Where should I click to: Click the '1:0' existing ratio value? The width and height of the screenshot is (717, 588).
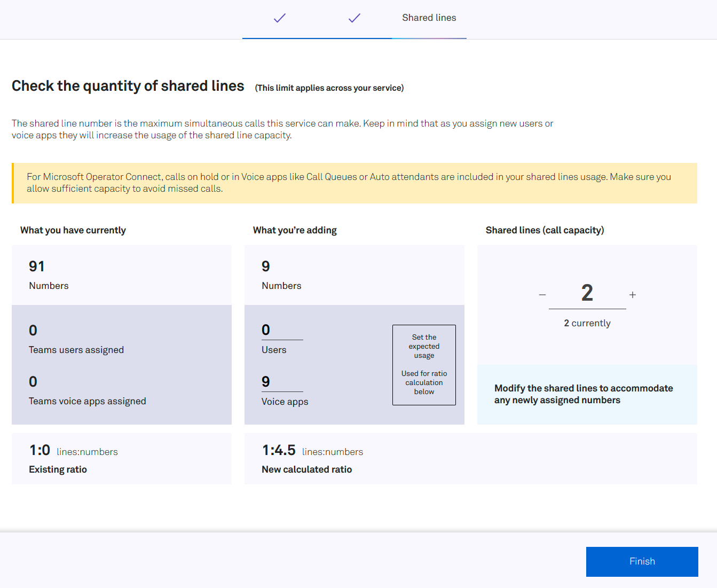point(40,450)
